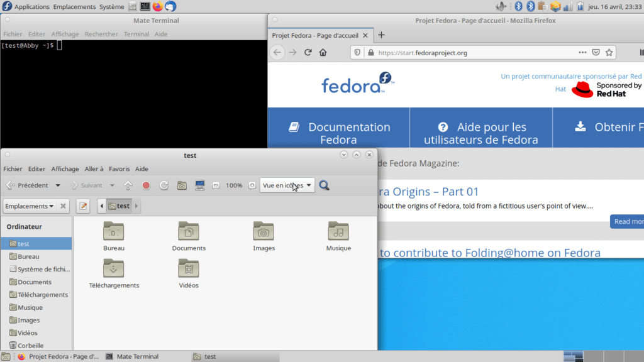644x362 pixels.
Task: Open Rechercher menu in Mate Terminal
Action: coord(101,34)
